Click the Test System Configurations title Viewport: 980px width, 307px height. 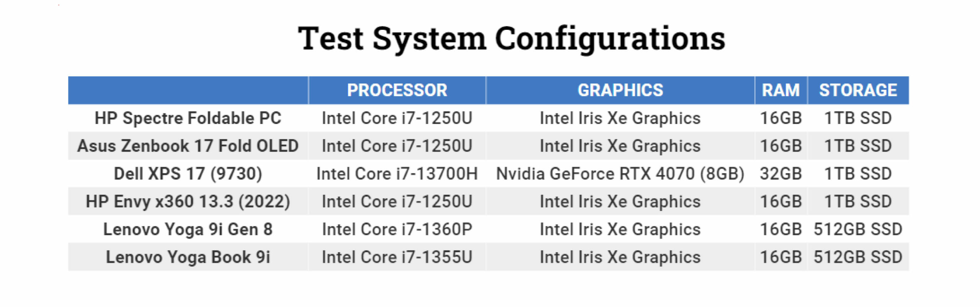511,39
